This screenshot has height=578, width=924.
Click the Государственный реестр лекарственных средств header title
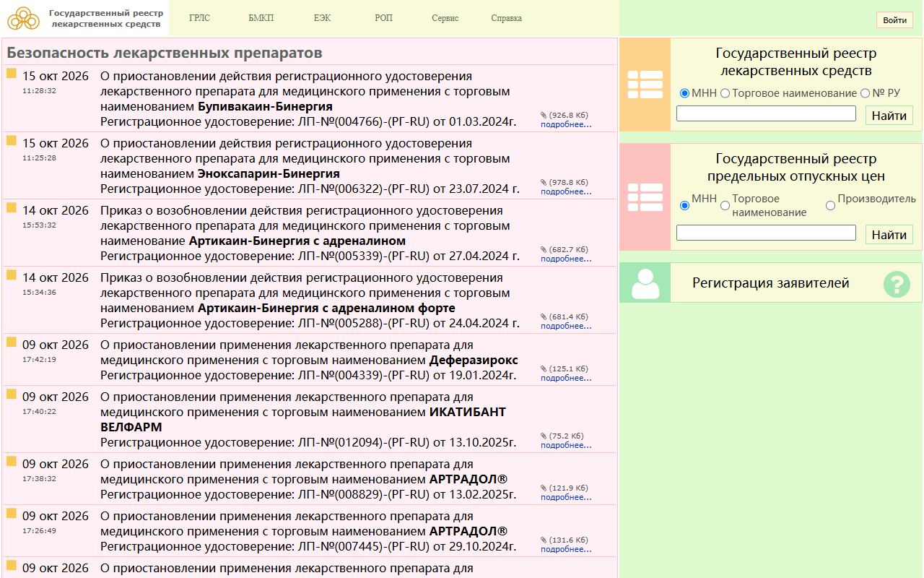[106, 18]
